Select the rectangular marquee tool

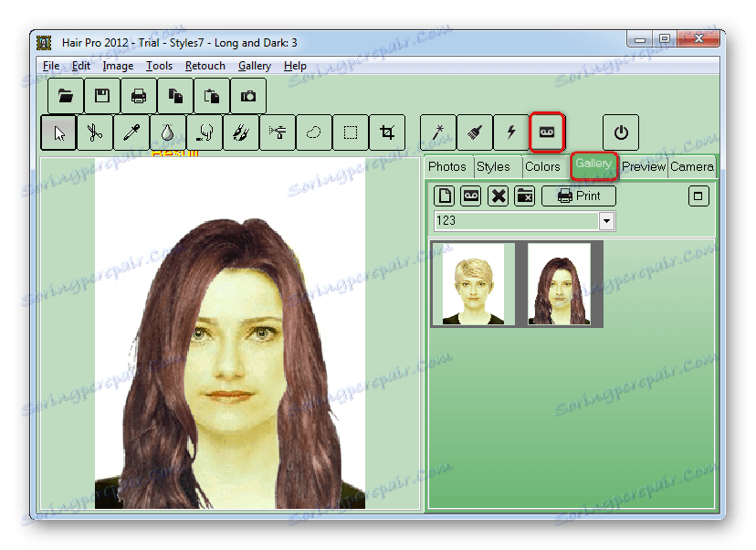(351, 132)
